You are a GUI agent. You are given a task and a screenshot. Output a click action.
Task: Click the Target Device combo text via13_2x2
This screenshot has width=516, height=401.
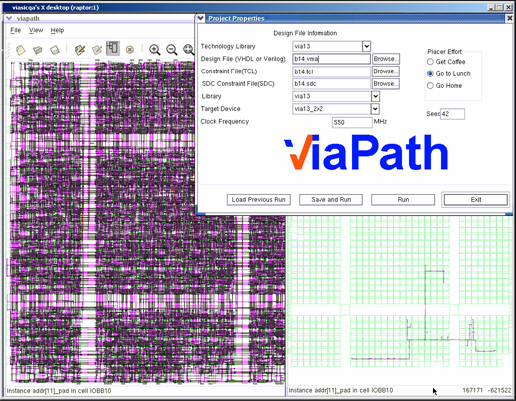(x=332, y=109)
